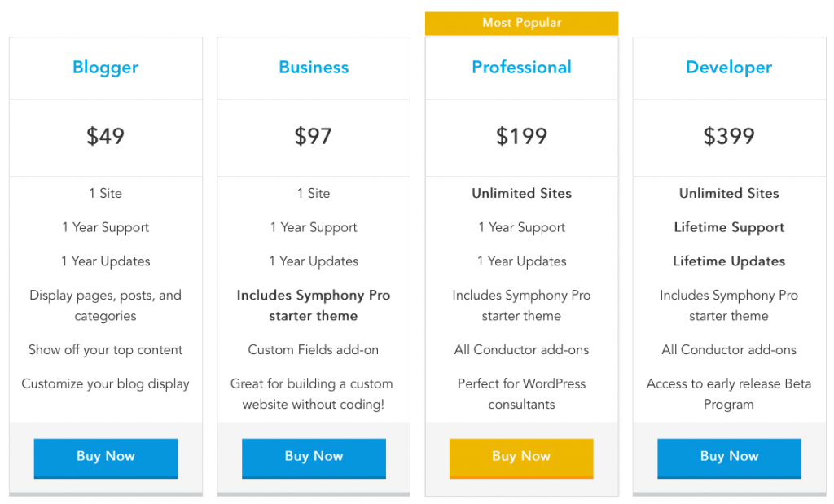Click Lifetime Support in the Developer column
The image size is (834, 504).
click(x=729, y=227)
